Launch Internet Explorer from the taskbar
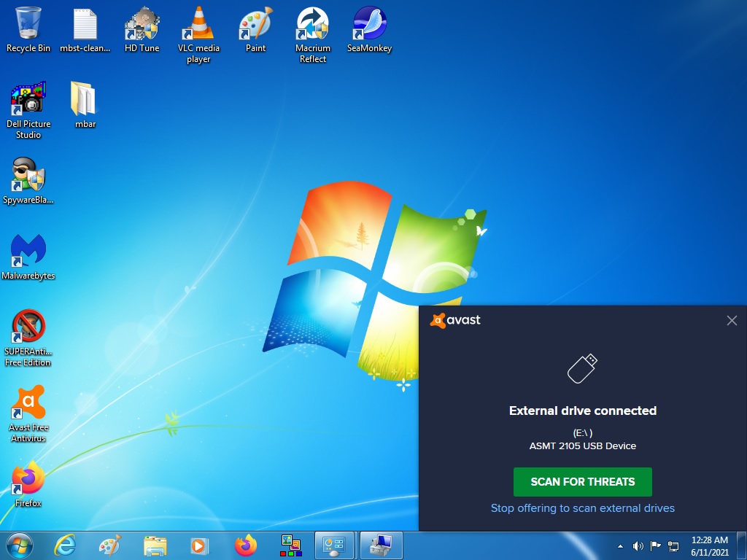 [x=65, y=545]
